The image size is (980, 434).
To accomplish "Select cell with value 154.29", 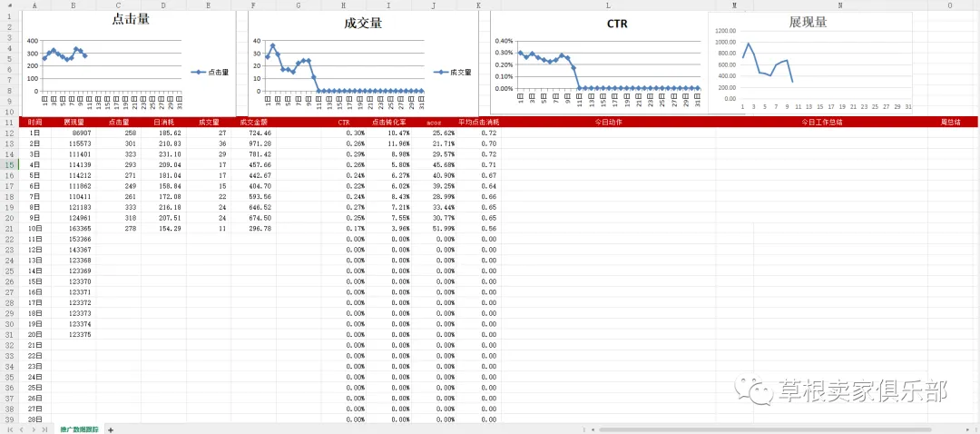I will pos(163,228).
